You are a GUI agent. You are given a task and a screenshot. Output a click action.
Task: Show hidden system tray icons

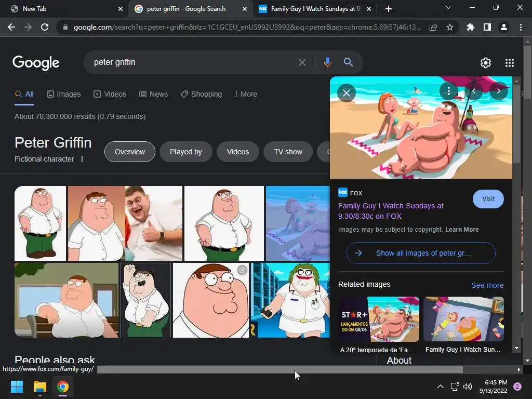(441, 387)
